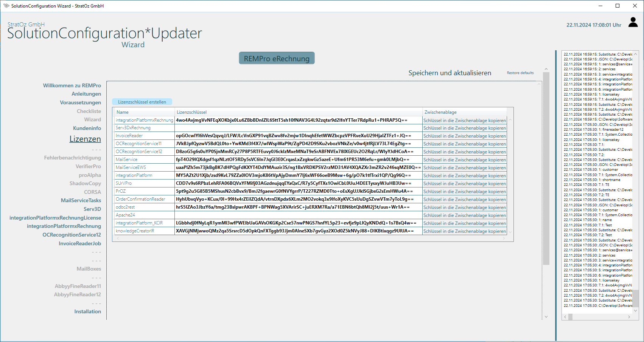
Task: Go to the Installation page
Action: pyautogui.click(x=87, y=311)
